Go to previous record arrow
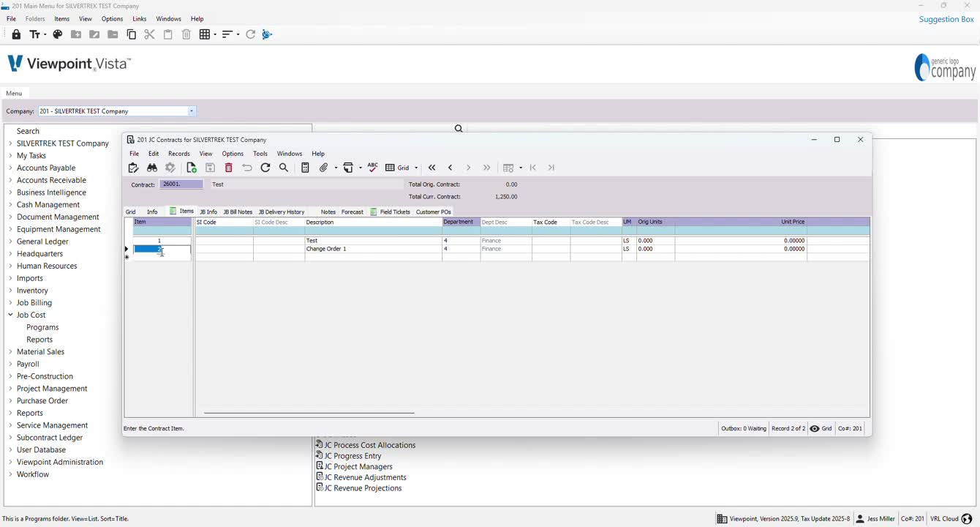The height and width of the screenshot is (527, 980). 451,168
